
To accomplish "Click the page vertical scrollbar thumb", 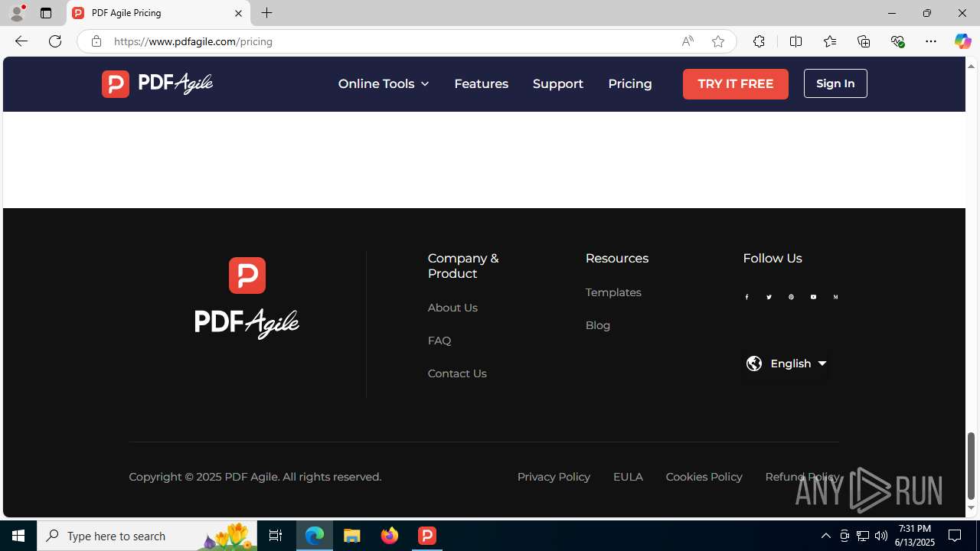I will point(971,465).
